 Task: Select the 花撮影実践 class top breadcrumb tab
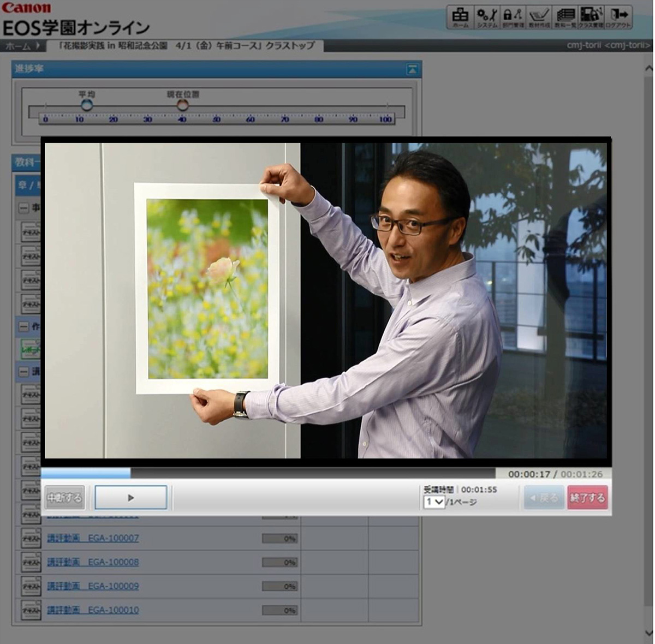pos(186,46)
